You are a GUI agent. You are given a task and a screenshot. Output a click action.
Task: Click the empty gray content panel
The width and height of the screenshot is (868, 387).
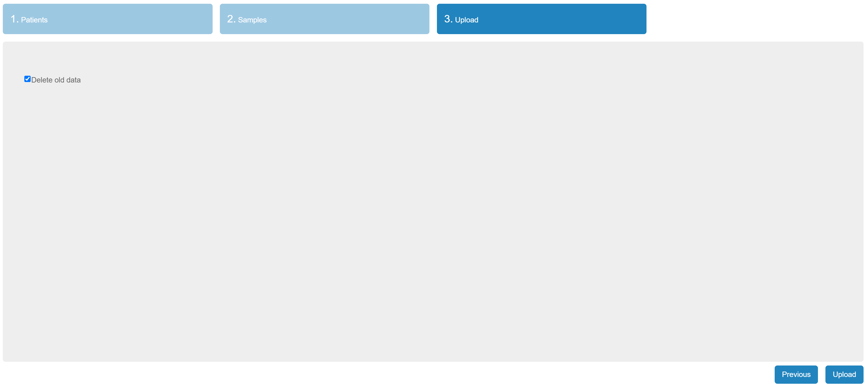point(433,219)
